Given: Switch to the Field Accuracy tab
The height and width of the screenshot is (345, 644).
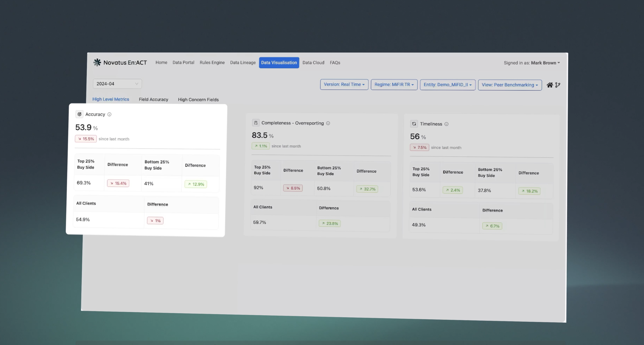Looking at the screenshot, I should coord(153,100).
